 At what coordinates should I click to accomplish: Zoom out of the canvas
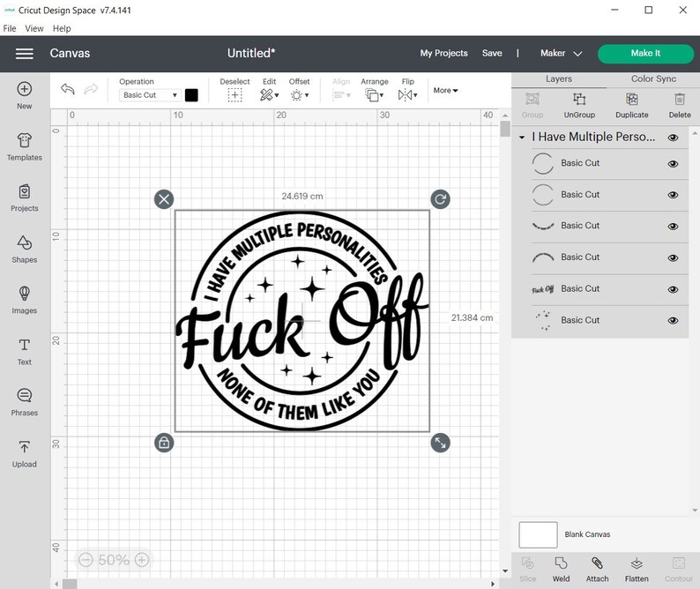(86, 560)
